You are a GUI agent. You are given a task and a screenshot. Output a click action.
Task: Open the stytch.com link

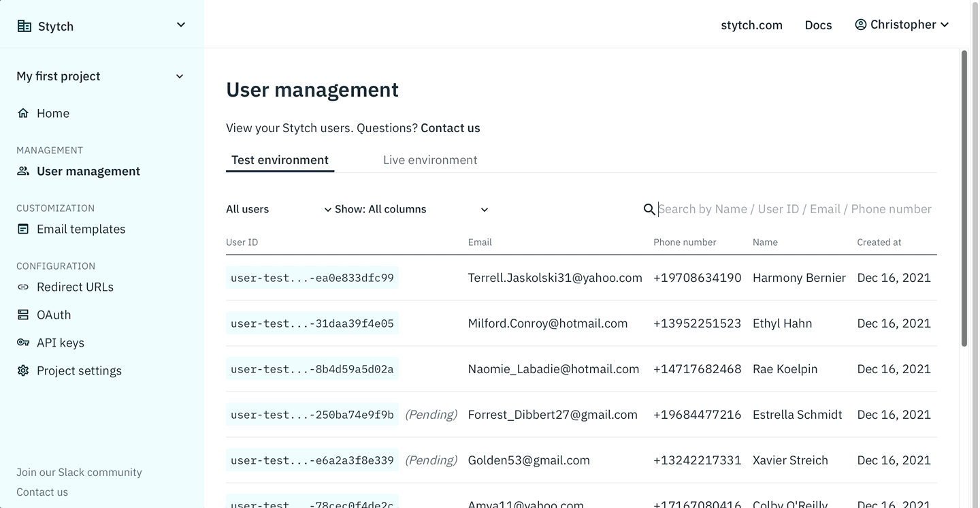tap(751, 25)
